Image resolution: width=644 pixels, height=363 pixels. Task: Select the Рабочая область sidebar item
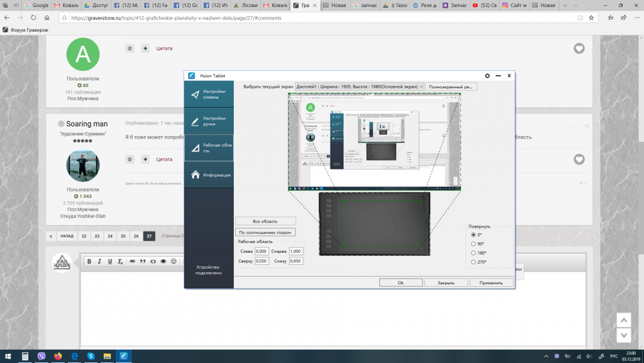209,148
